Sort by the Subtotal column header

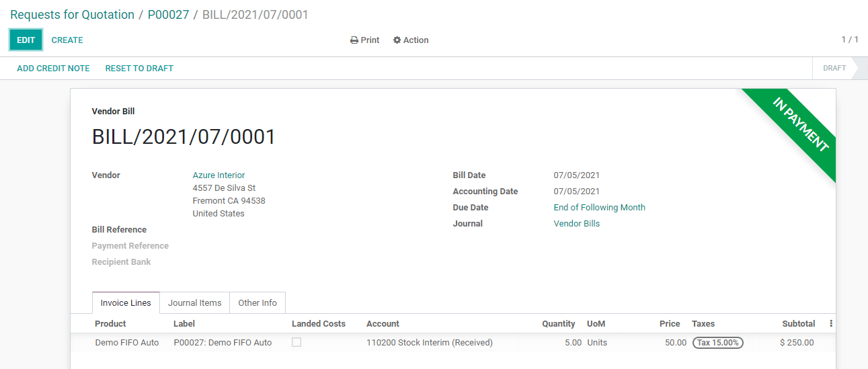[x=798, y=324]
